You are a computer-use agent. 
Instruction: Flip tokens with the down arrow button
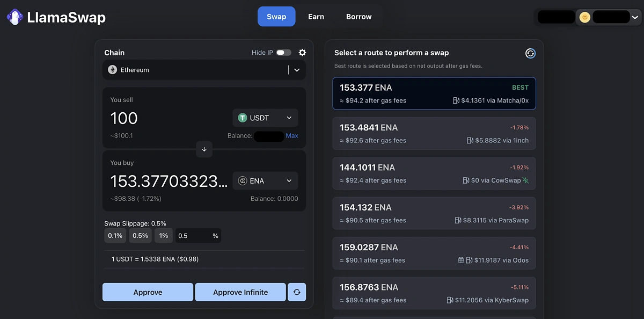[204, 149]
